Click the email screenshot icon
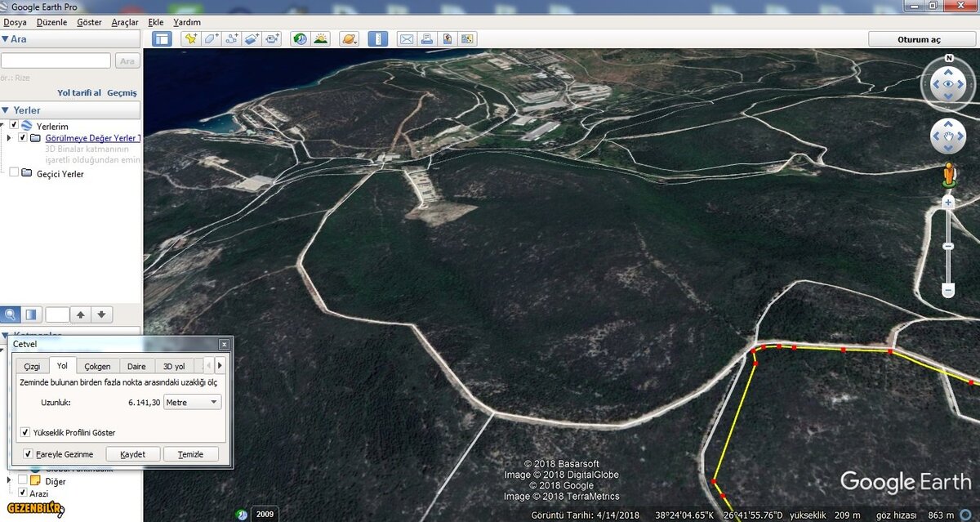This screenshot has width=980, height=522. pyautogui.click(x=408, y=38)
